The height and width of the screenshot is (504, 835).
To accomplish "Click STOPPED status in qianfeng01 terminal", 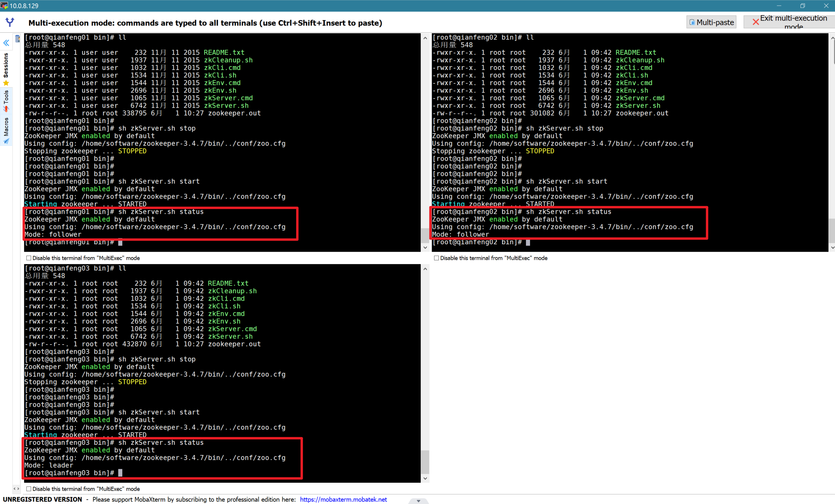I will point(132,151).
